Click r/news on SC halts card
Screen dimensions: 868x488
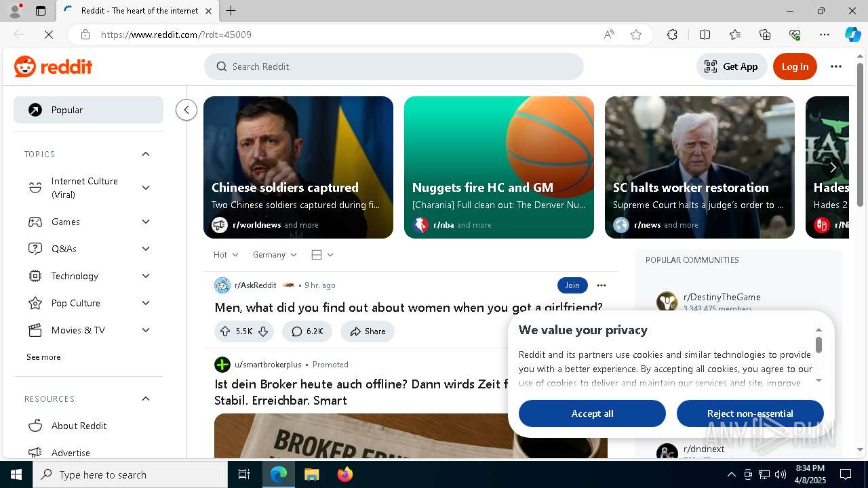coord(647,225)
